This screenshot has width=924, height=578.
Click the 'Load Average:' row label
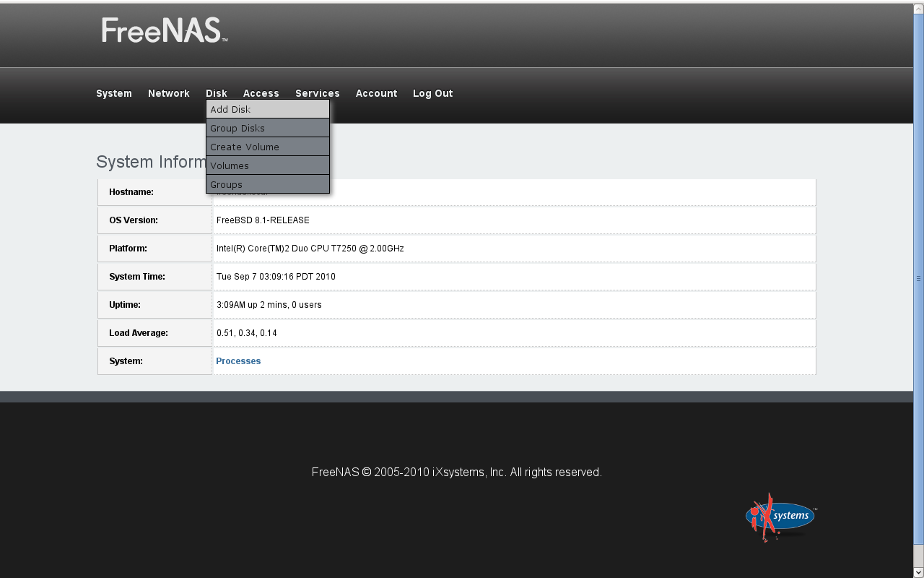139,333
